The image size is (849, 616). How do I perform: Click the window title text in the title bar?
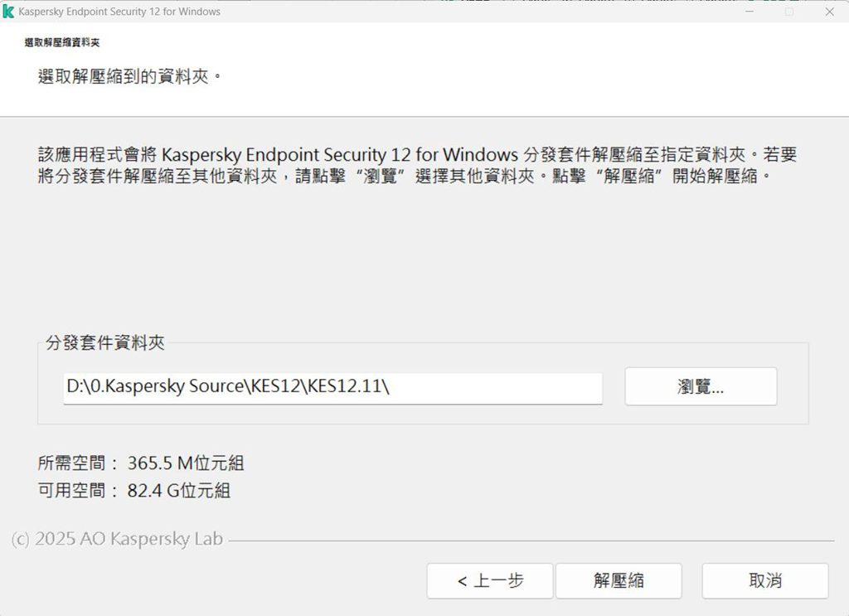point(119,12)
